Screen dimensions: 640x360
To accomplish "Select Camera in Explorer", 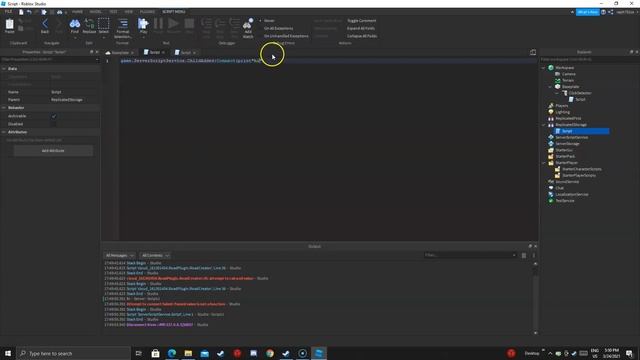I will point(569,74).
